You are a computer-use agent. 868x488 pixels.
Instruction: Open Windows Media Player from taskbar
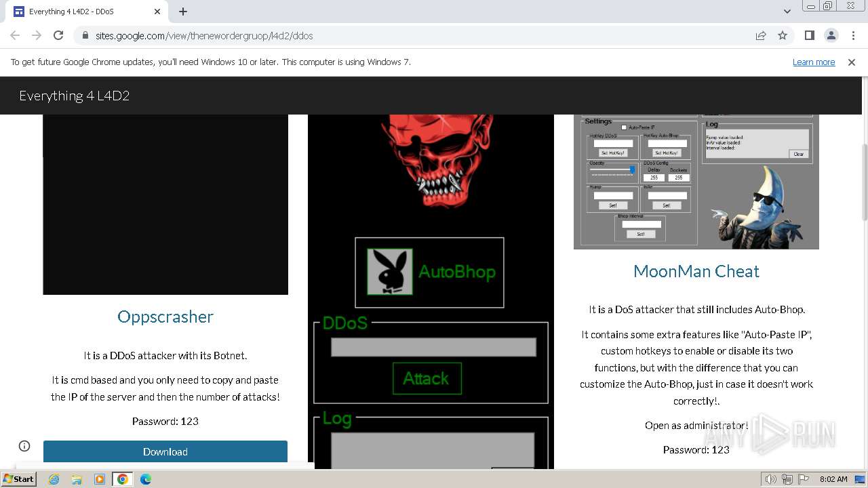[x=100, y=479]
